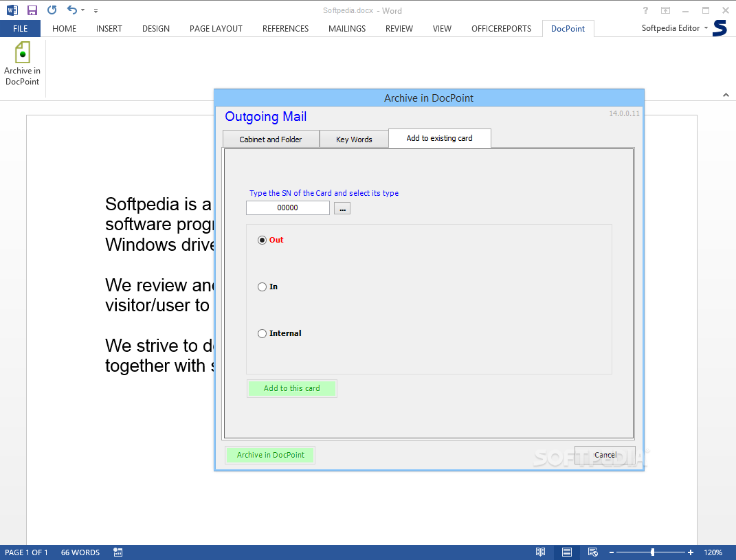Select the Add to existing card tab

(440, 138)
